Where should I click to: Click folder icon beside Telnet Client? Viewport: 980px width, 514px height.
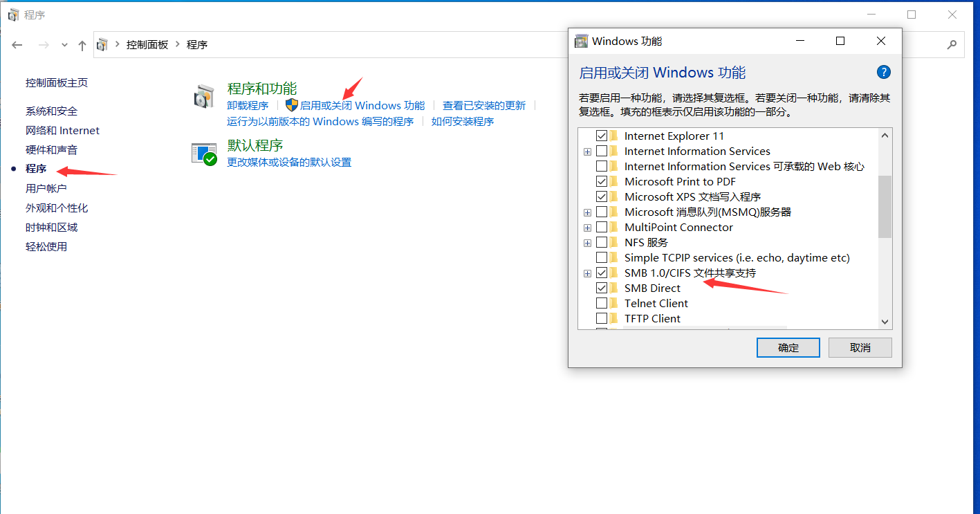tap(614, 303)
